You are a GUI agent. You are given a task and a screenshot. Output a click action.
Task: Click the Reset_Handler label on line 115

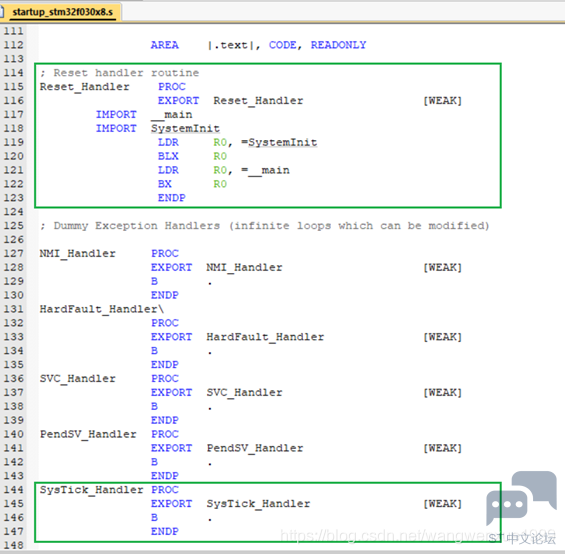coord(85,87)
